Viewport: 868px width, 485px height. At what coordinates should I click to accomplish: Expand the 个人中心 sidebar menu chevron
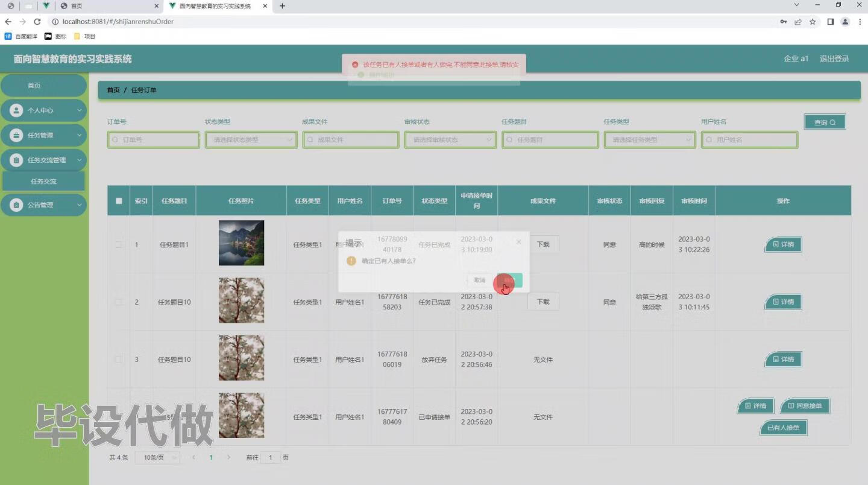[79, 110]
